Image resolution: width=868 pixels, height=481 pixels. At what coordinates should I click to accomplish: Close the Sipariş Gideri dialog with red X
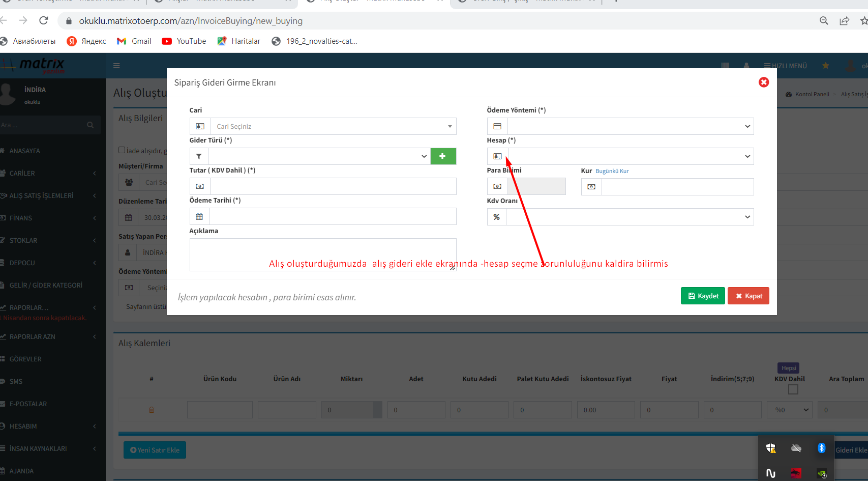(763, 82)
